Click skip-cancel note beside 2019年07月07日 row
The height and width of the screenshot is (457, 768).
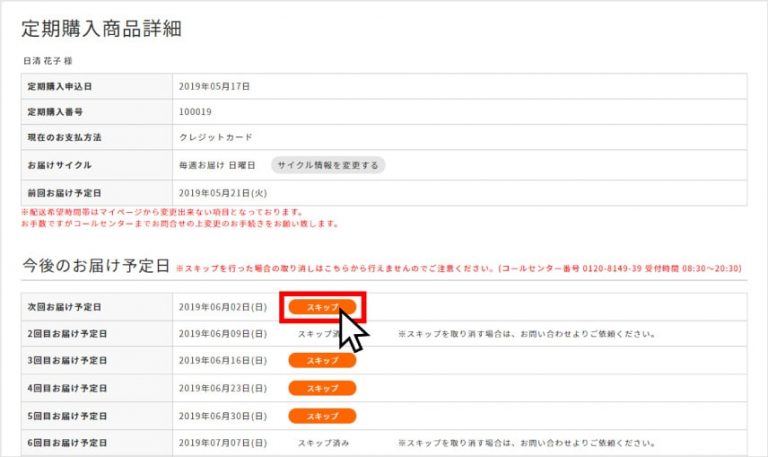pyautogui.click(x=527, y=443)
